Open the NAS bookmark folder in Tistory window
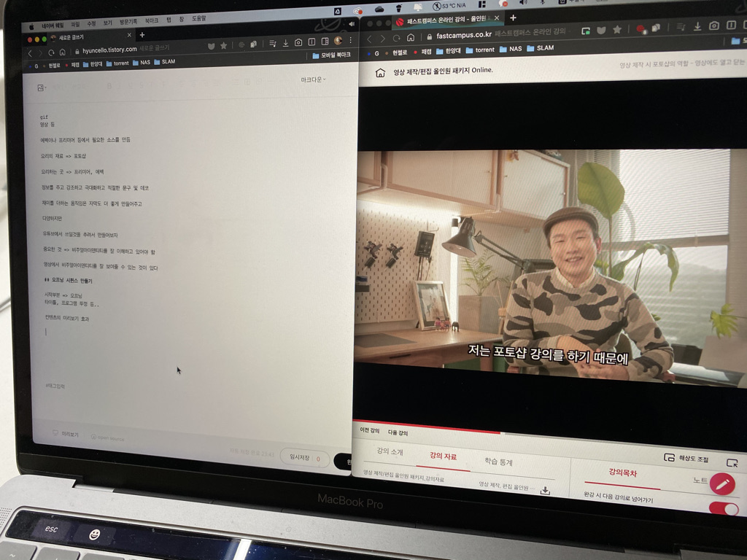747x560 pixels. (142, 63)
